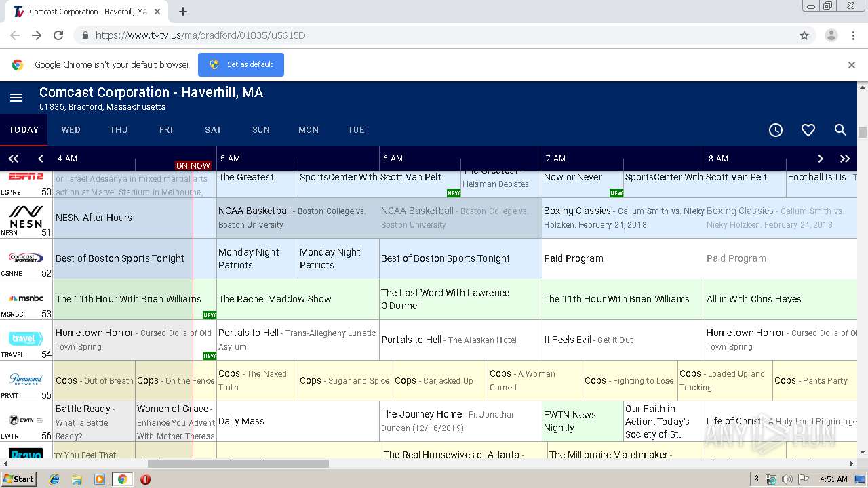Open It Feels Evil - Get It Out

coord(623,340)
